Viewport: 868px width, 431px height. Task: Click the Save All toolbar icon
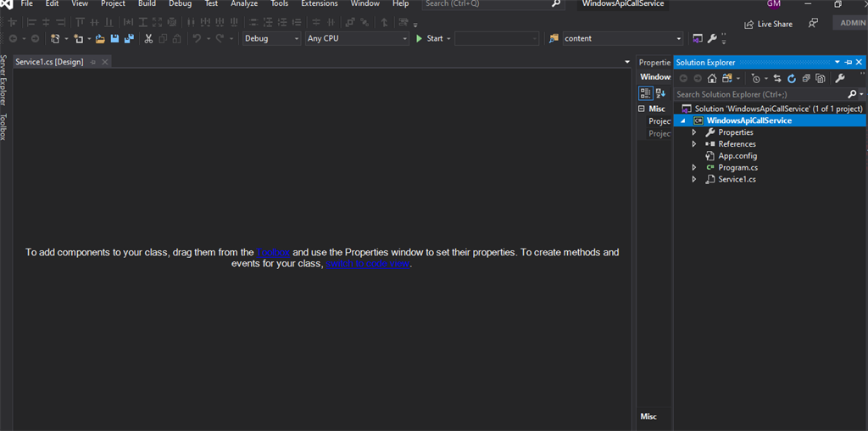coord(129,38)
